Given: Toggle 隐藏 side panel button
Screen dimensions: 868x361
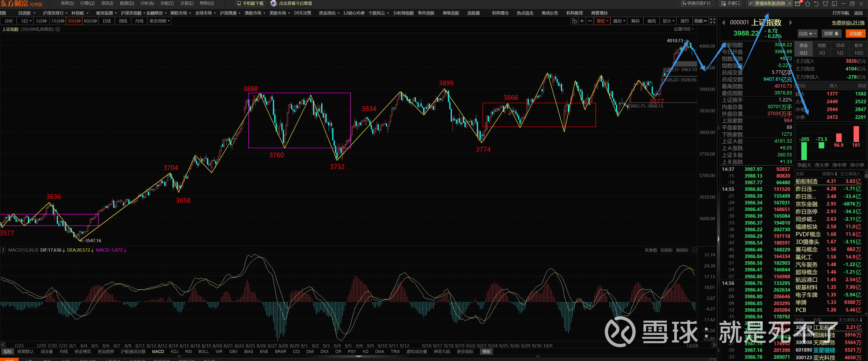Looking at the screenshot, I should click(701, 21).
